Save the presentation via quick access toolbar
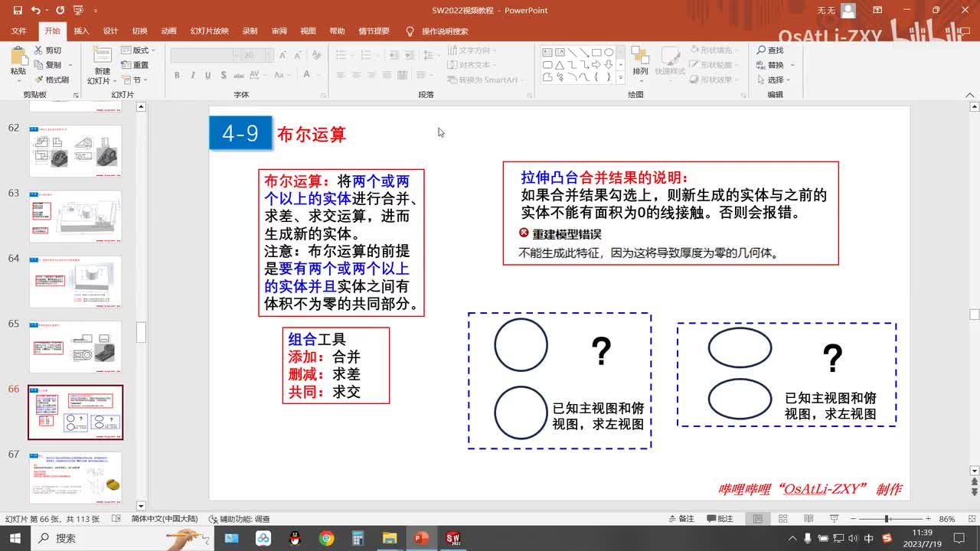The width and height of the screenshot is (980, 551). tap(18, 11)
